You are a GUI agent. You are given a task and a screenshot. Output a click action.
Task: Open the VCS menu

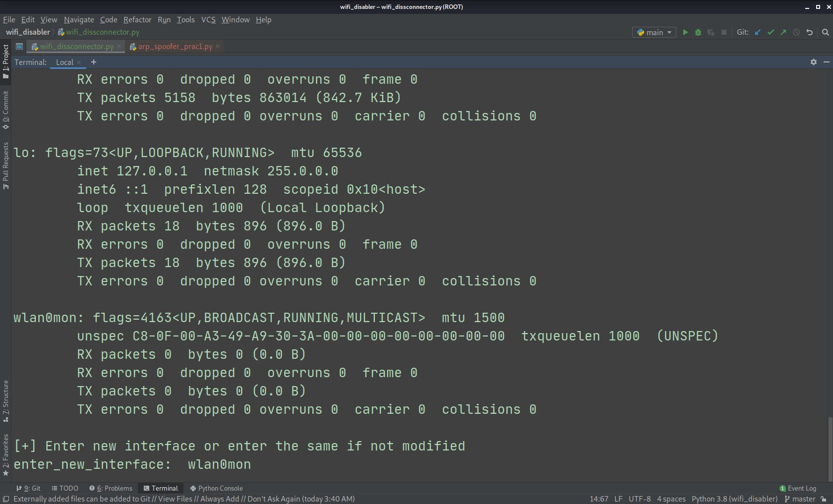click(x=208, y=20)
